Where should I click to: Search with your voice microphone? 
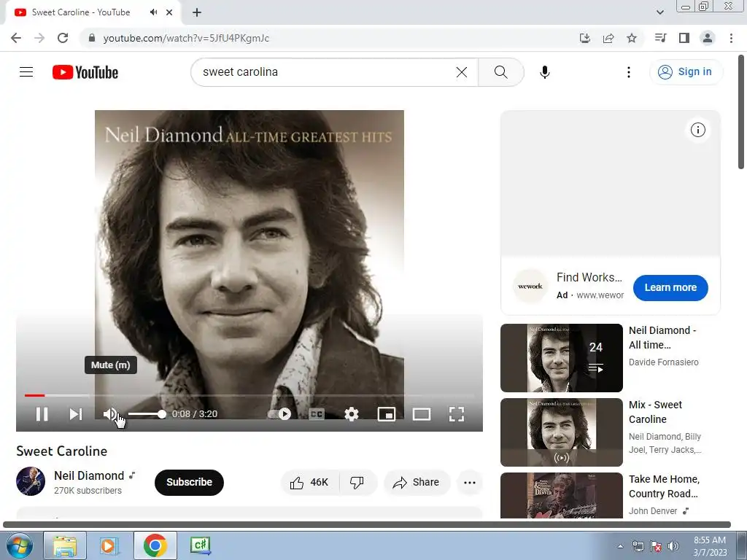click(545, 72)
